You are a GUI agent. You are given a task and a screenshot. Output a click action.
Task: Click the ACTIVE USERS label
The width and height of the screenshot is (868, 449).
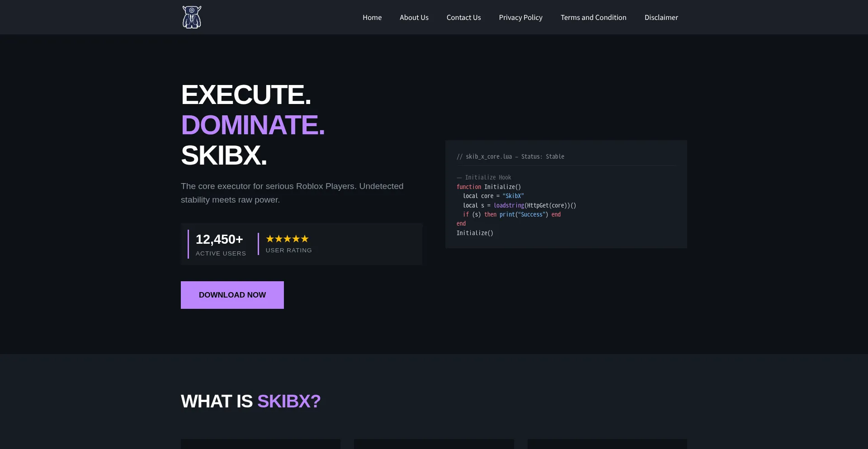[221, 254]
